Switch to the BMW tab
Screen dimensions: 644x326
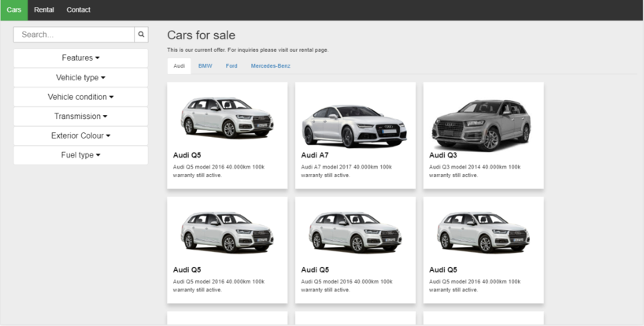205,66
